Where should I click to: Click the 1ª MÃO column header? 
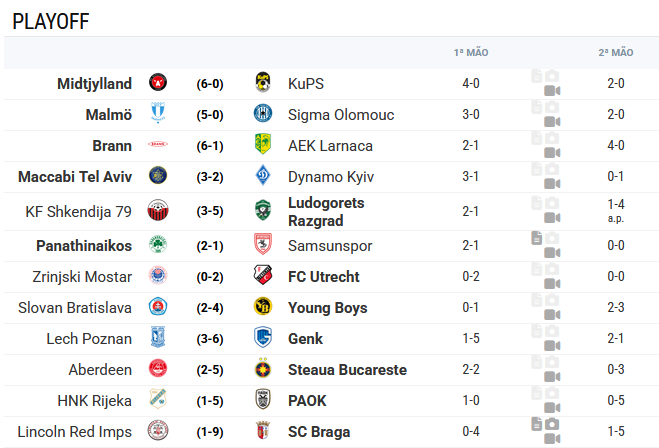pyautogui.click(x=471, y=53)
